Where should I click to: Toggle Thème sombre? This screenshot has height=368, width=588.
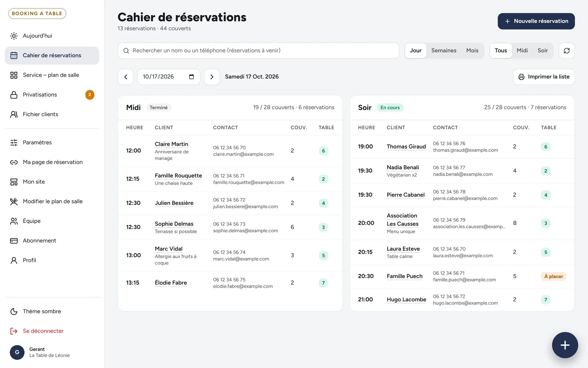52,311
